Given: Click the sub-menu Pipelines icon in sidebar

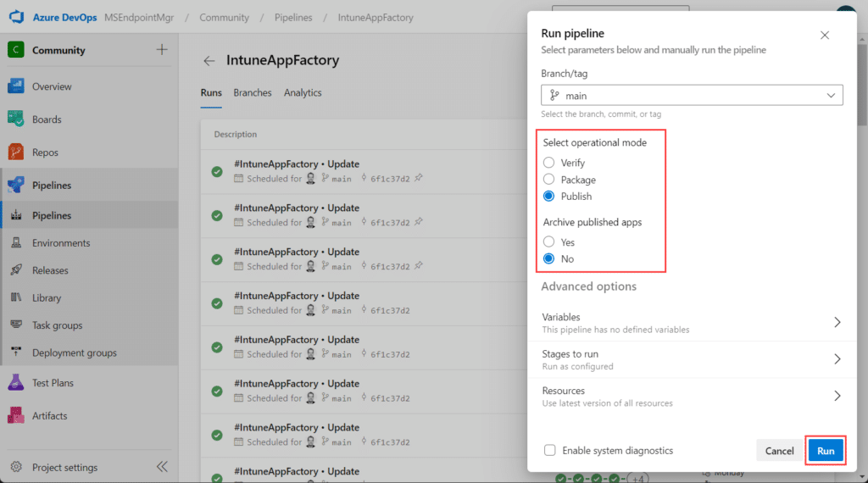Looking at the screenshot, I should click(16, 215).
